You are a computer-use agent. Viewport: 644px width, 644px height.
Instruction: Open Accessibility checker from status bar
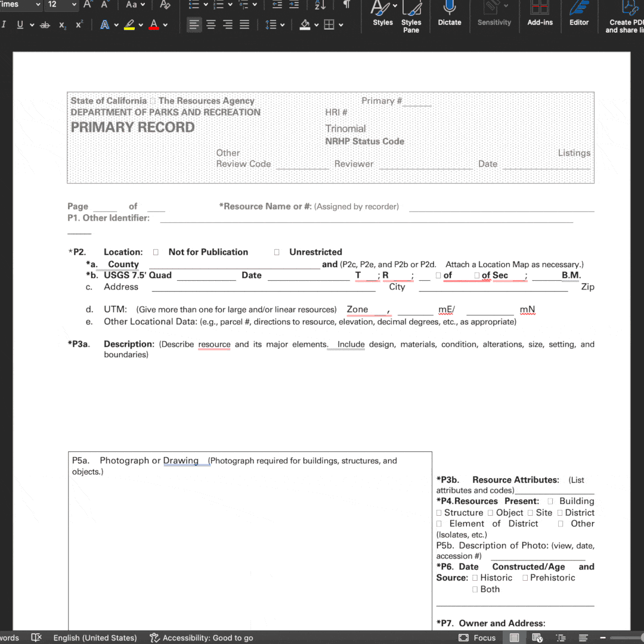[x=202, y=637]
